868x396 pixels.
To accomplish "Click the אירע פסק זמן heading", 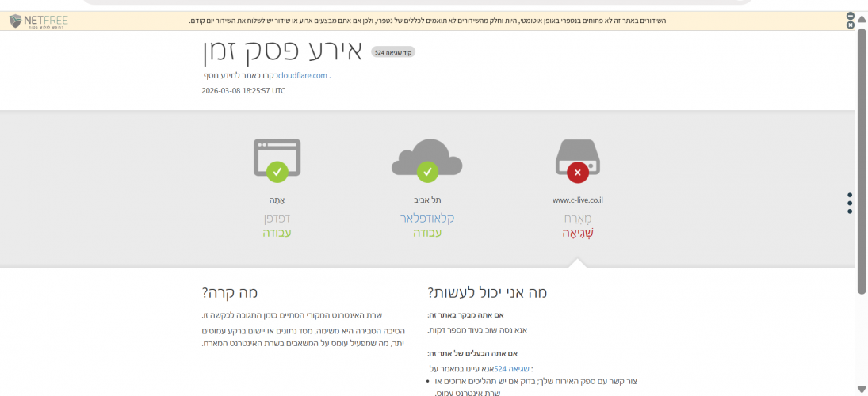I will 282,51.
